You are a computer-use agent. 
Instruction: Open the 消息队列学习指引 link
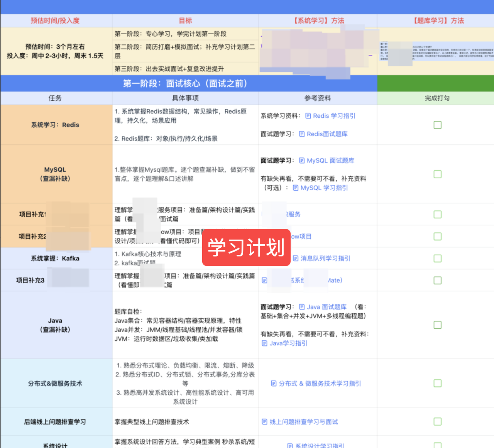(x=321, y=259)
